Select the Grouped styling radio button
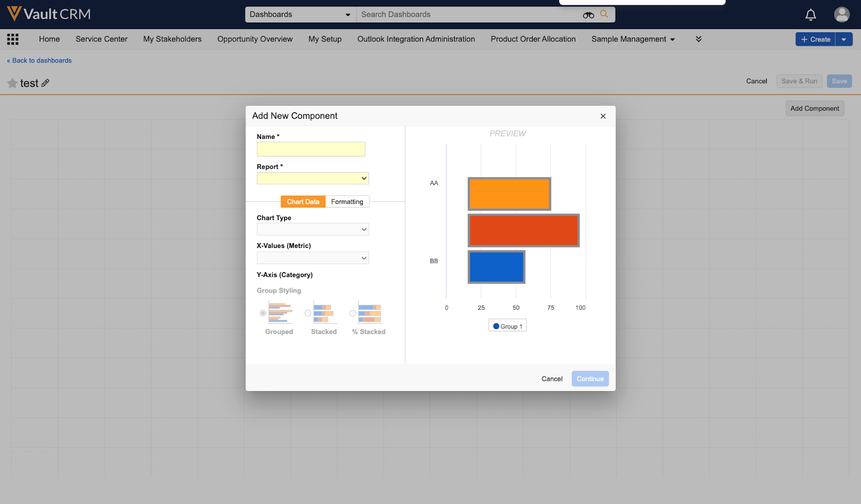 [x=263, y=313]
